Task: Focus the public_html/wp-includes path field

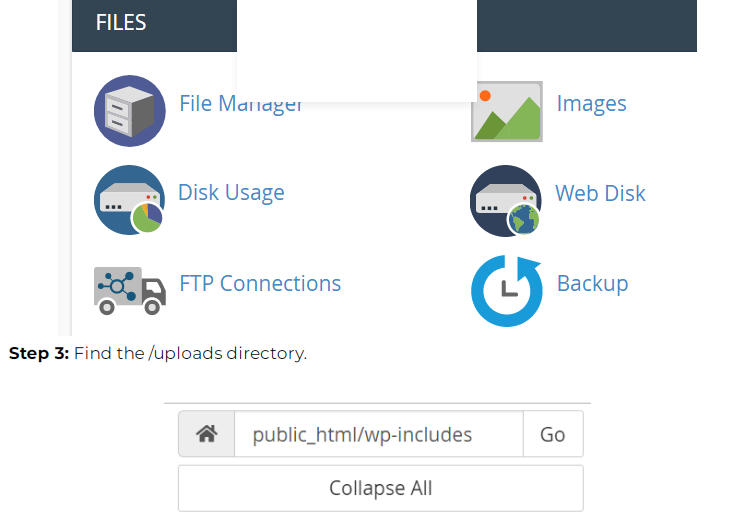Action: coord(378,434)
